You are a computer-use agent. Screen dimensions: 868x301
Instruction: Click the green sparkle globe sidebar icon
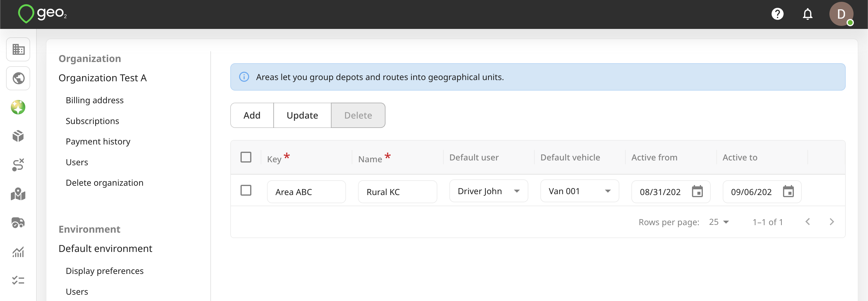coord(18,107)
